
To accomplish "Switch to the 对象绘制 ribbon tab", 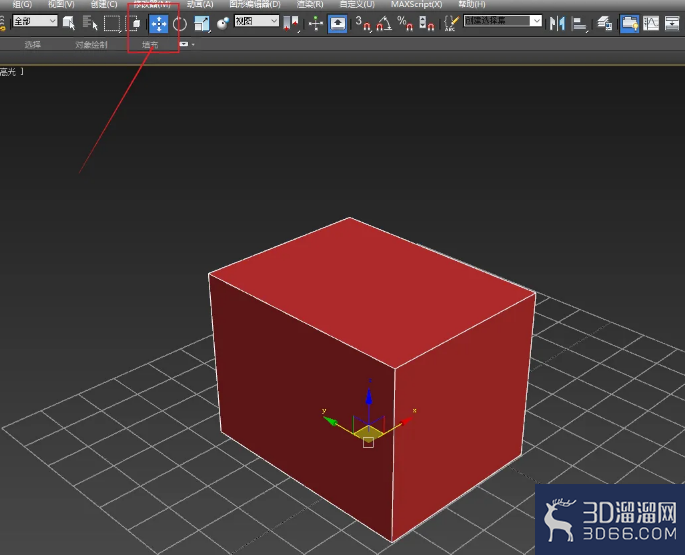I will coord(91,45).
